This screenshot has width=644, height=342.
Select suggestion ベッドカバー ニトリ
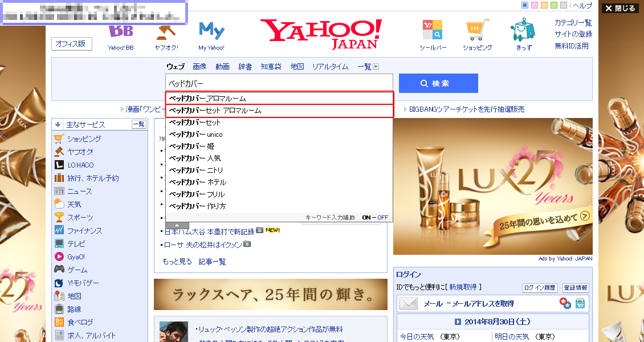(279, 170)
